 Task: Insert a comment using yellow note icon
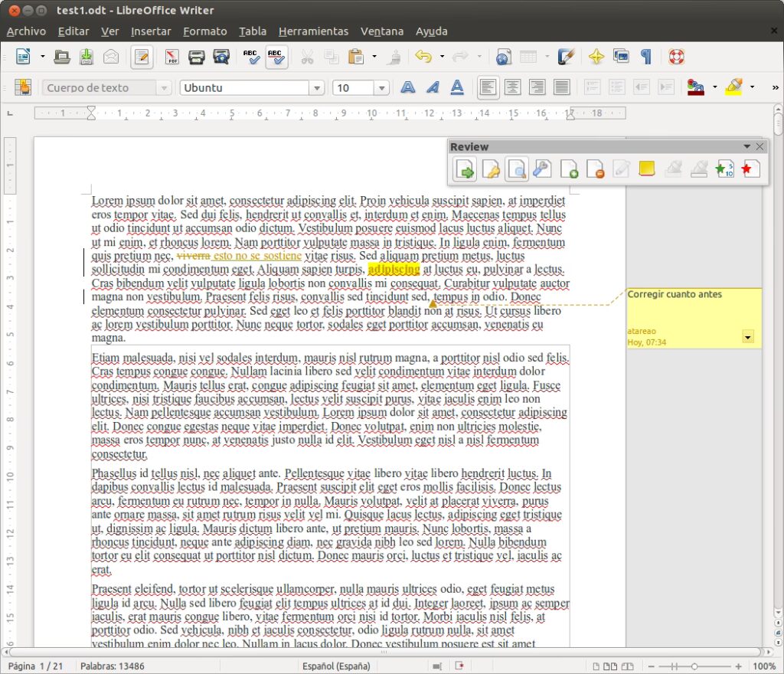pos(647,169)
